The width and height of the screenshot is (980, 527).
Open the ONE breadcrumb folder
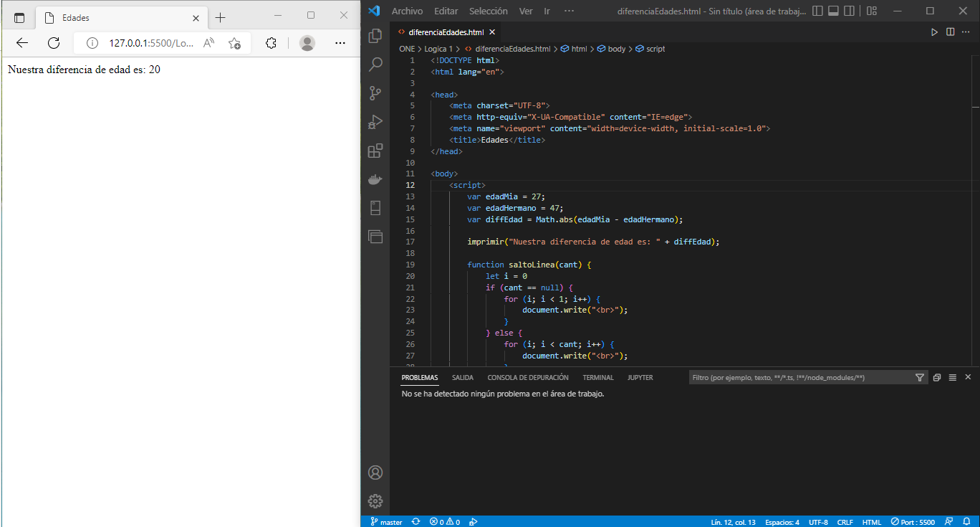tap(407, 49)
